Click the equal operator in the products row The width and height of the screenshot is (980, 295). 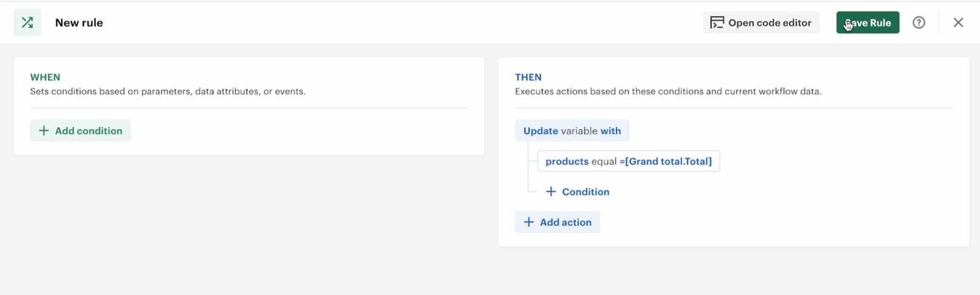[x=604, y=161]
